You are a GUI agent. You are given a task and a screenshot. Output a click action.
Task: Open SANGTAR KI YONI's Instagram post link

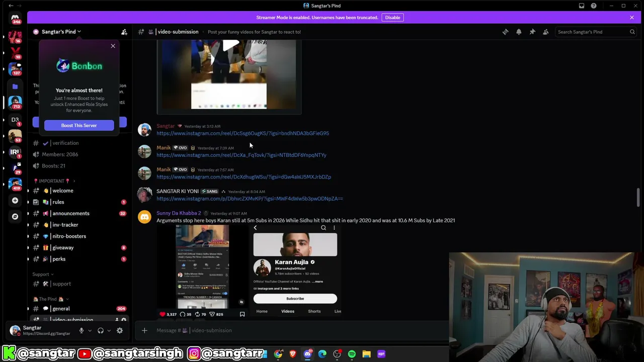tap(250, 199)
